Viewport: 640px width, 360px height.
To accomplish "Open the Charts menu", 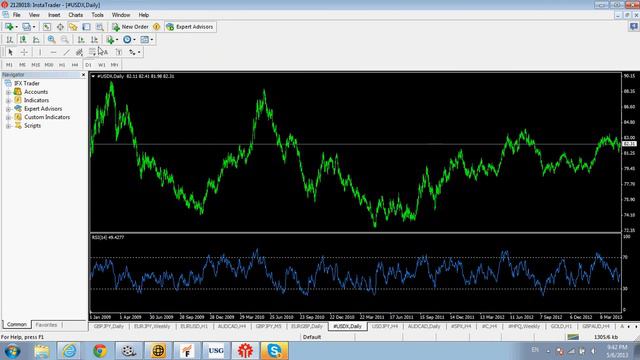I will [76, 15].
